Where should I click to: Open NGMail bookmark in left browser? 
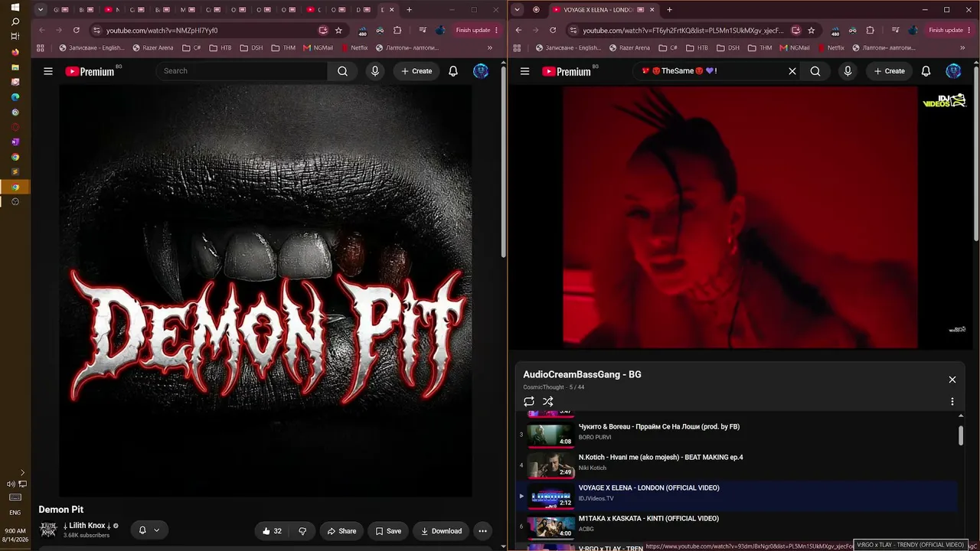coord(318,47)
